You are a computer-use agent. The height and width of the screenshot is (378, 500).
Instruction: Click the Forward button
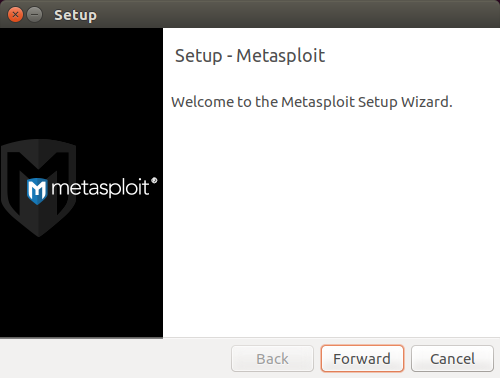click(362, 359)
